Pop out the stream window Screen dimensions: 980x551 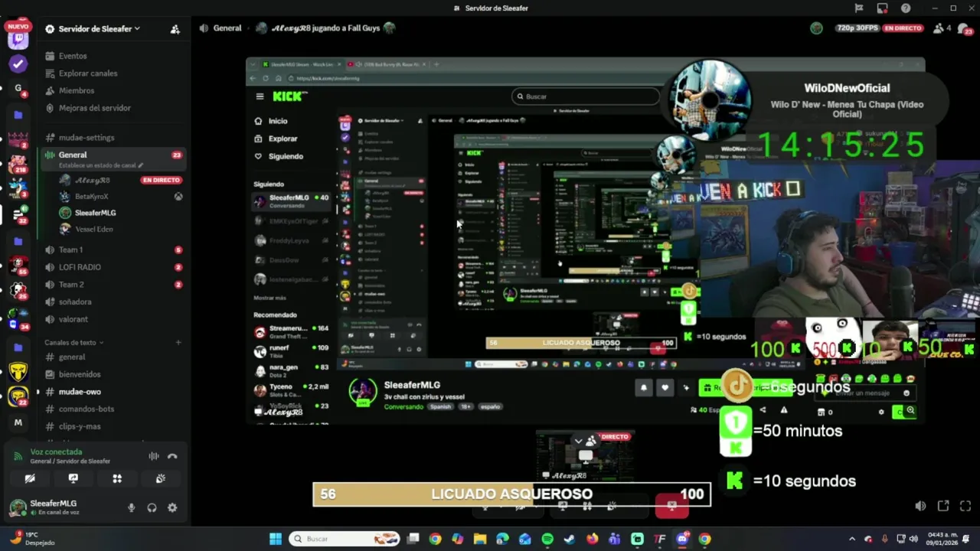point(943,506)
